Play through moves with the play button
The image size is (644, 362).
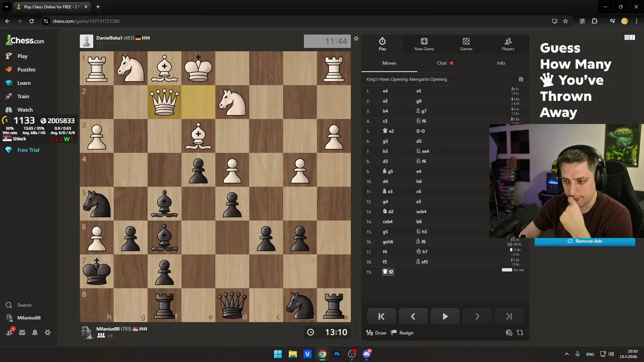pos(445,316)
